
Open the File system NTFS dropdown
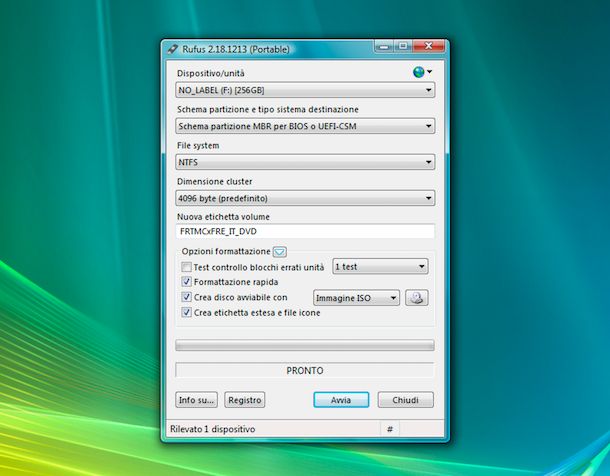[305, 162]
